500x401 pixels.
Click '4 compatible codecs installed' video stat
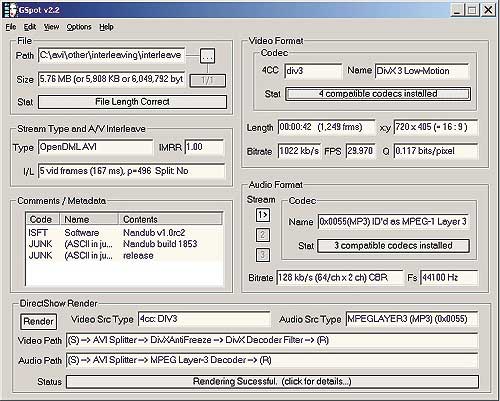click(x=378, y=94)
